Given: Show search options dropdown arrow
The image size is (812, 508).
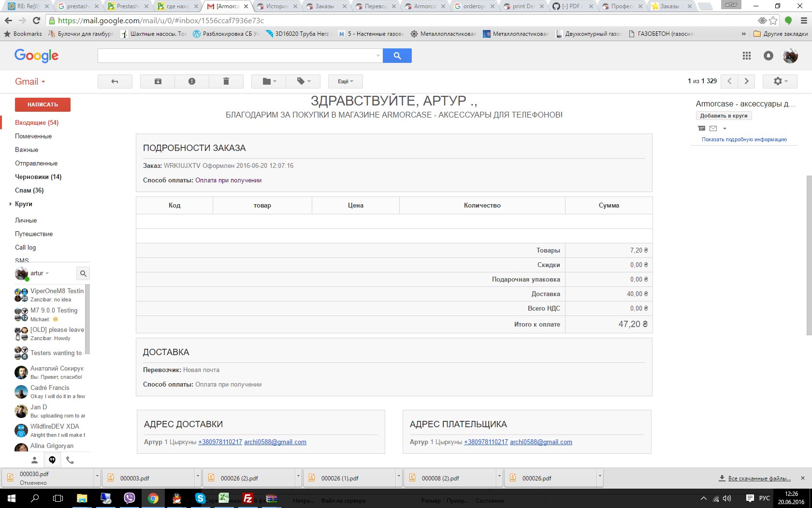Looking at the screenshot, I should click(x=378, y=56).
